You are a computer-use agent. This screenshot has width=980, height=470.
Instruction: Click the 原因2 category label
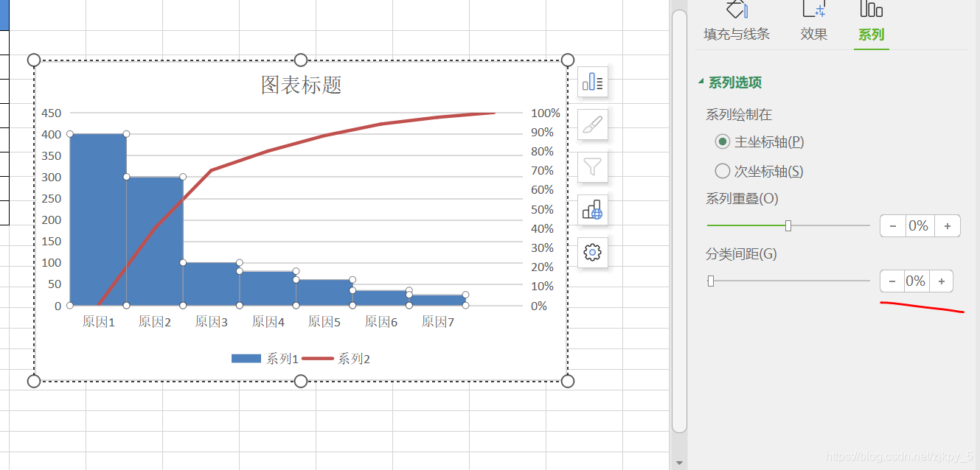click(x=155, y=322)
